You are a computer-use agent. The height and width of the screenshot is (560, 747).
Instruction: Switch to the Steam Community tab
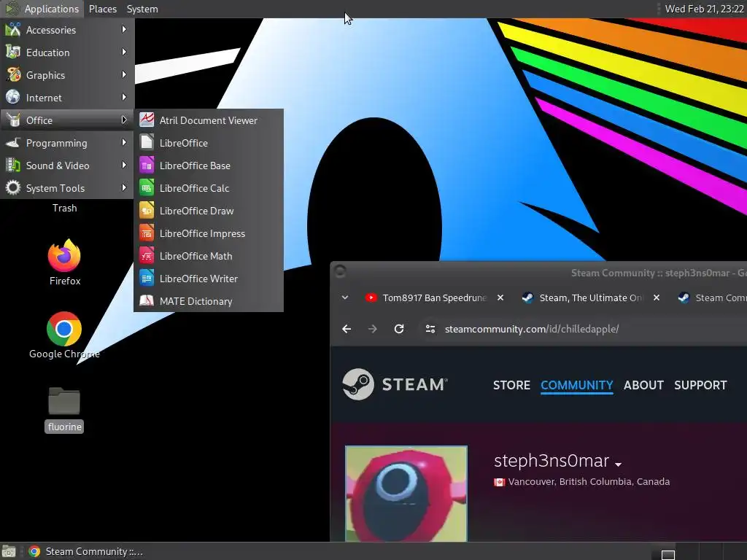712,297
